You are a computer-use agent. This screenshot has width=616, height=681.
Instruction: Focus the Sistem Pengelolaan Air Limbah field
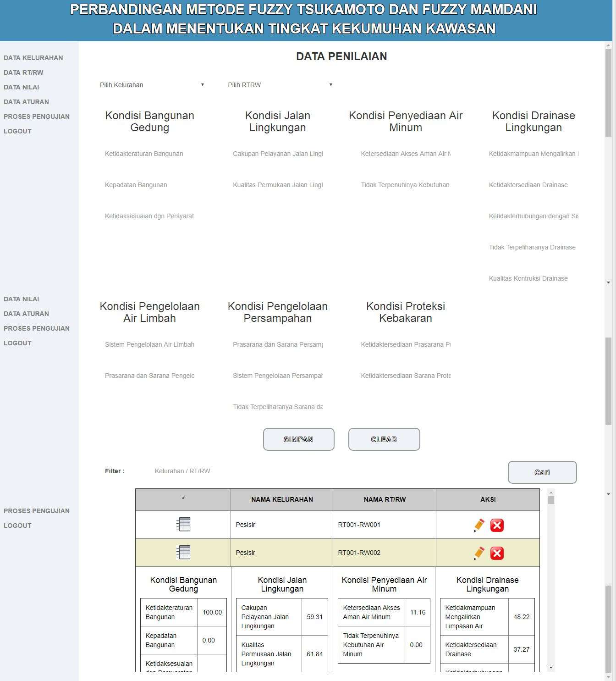pyautogui.click(x=149, y=344)
